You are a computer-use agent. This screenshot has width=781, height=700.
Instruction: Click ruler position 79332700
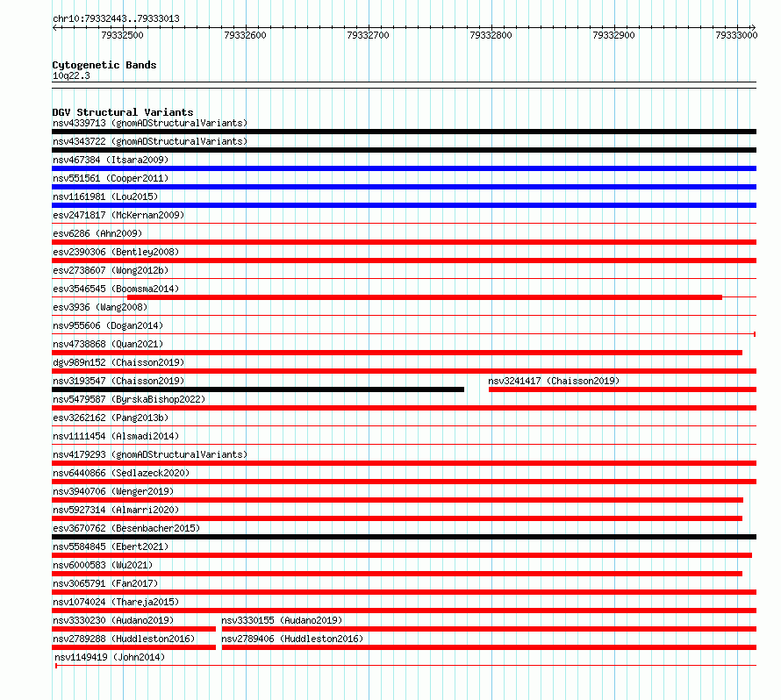(x=368, y=35)
